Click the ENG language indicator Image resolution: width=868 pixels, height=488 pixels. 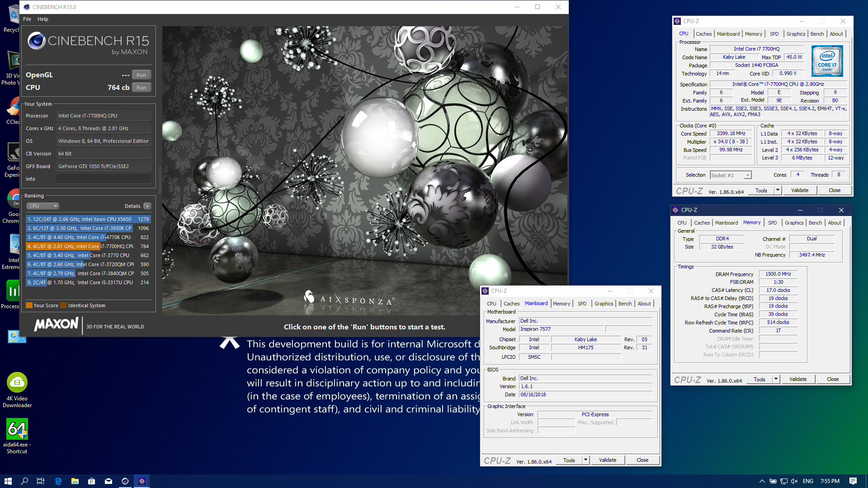tap(808, 481)
